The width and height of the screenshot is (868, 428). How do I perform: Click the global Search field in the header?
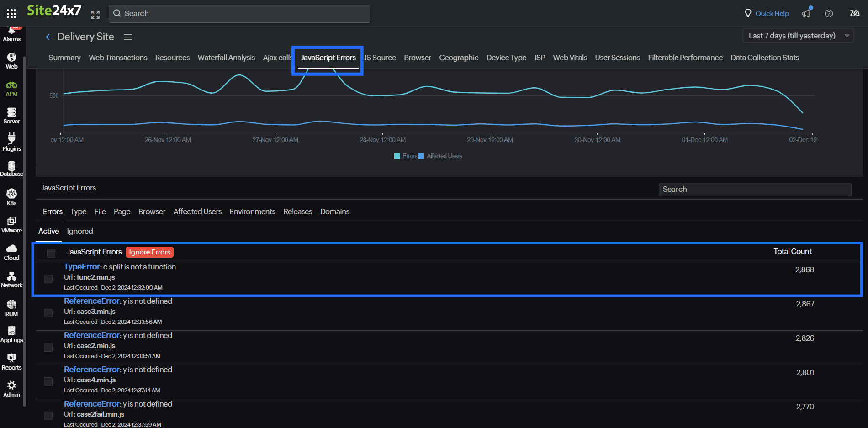tap(239, 14)
